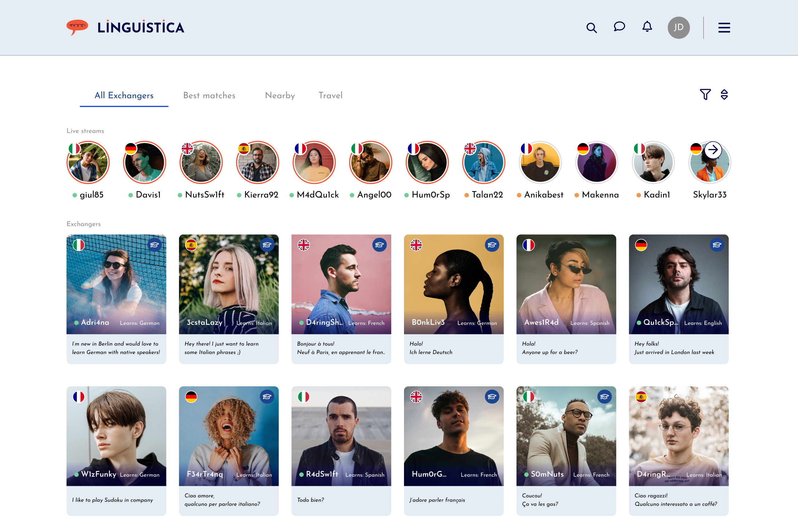Open the search icon in header
This screenshot has height=532, width=798.
click(591, 27)
